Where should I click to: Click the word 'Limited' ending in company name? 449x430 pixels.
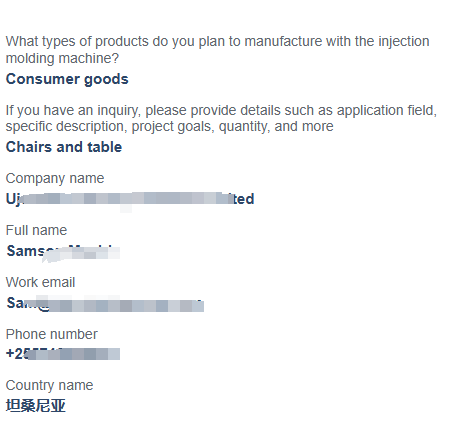click(x=243, y=199)
